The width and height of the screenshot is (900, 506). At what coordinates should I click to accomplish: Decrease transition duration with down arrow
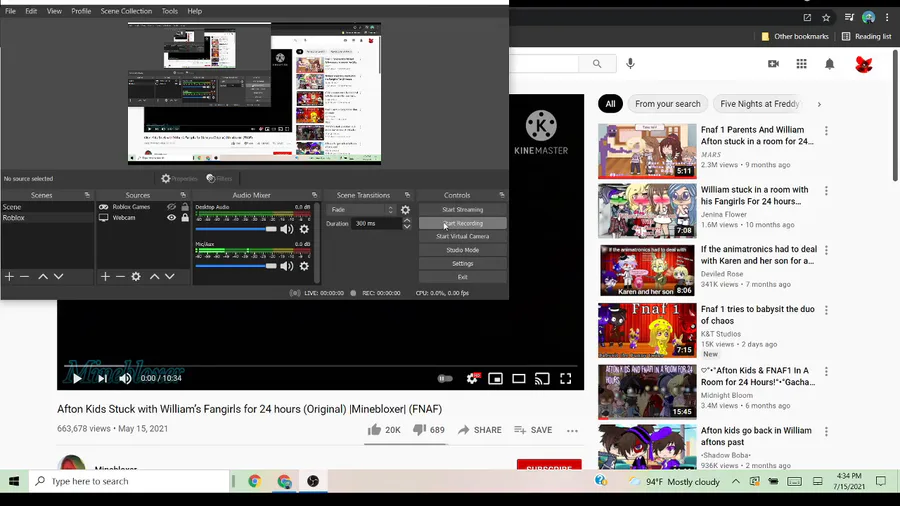[407, 227]
